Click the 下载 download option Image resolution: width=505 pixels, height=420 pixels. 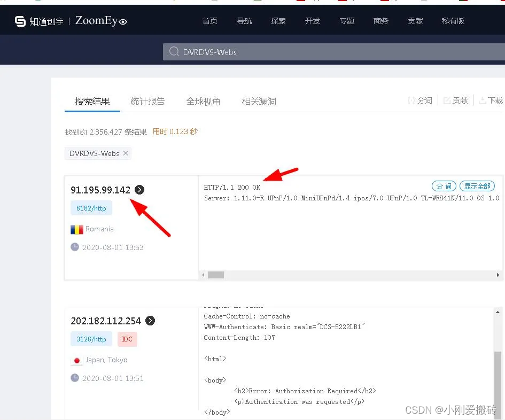491,100
